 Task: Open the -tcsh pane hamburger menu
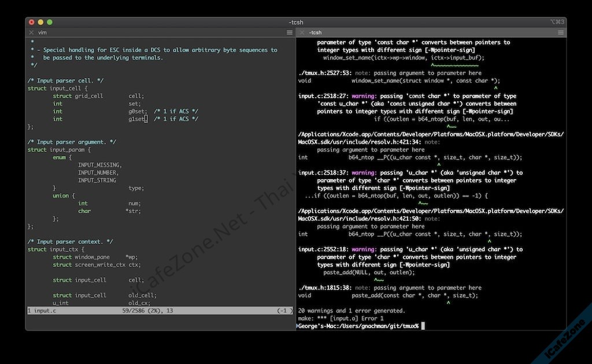(560, 33)
